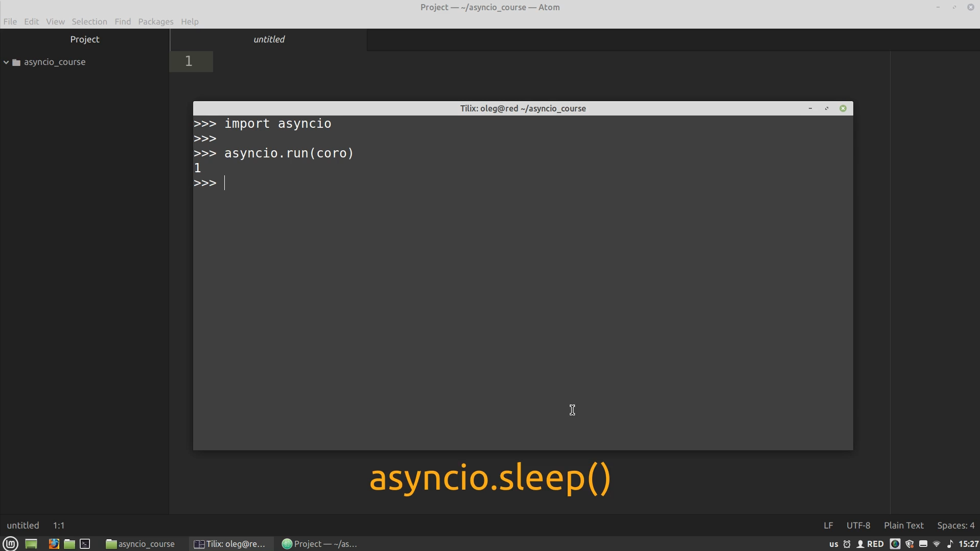Image resolution: width=980 pixels, height=551 pixels.
Task: Open the terminal launcher in taskbar
Action: [85, 544]
